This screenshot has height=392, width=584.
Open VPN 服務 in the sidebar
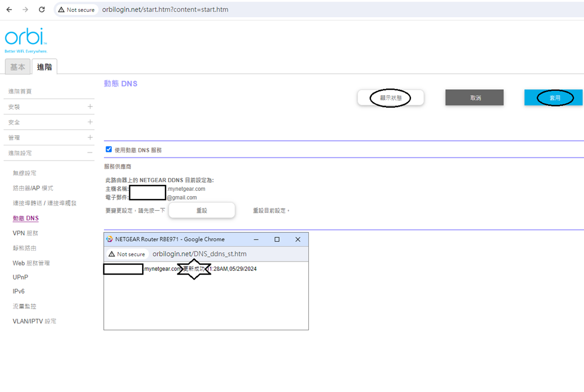click(25, 233)
